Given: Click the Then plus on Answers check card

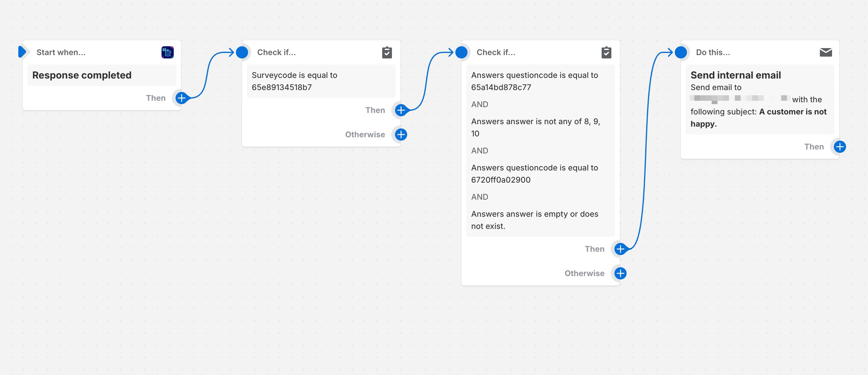Looking at the screenshot, I should tap(620, 249).
